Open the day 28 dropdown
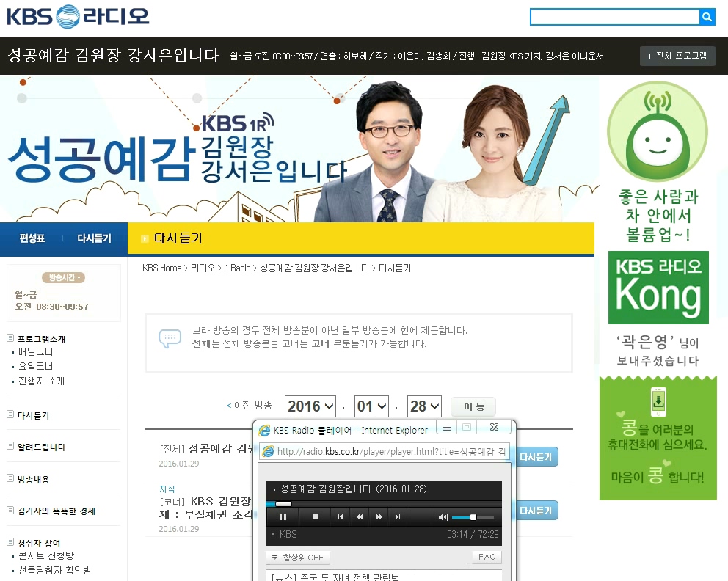 424,406
